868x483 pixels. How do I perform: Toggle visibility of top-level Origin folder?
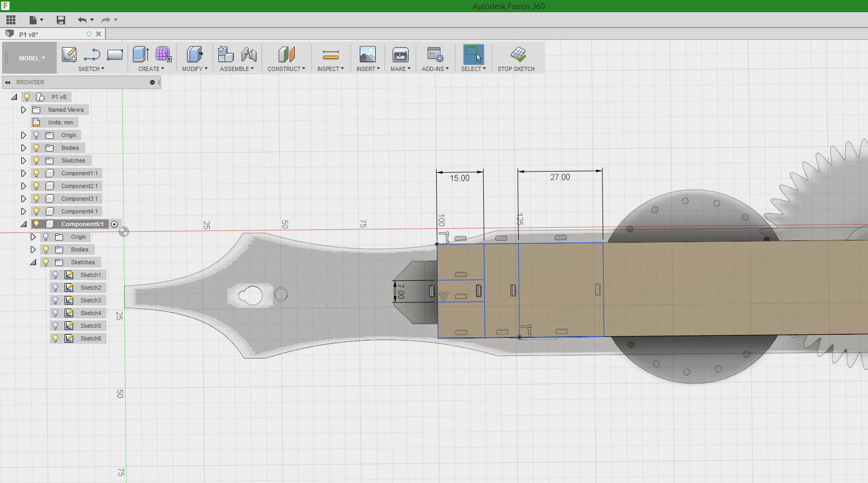coord(36,135)
